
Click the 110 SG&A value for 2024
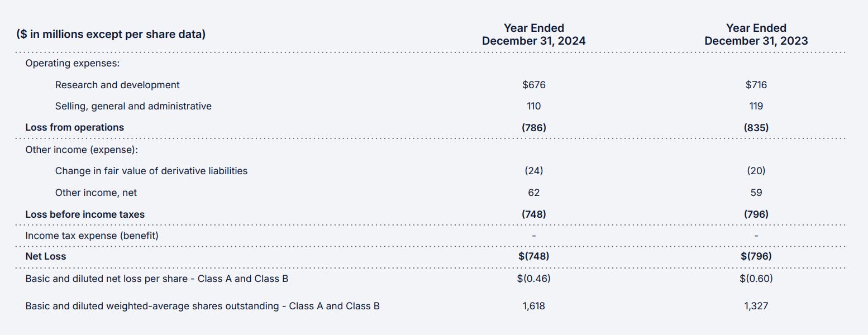pyautogui.click(x=533, y=106)
